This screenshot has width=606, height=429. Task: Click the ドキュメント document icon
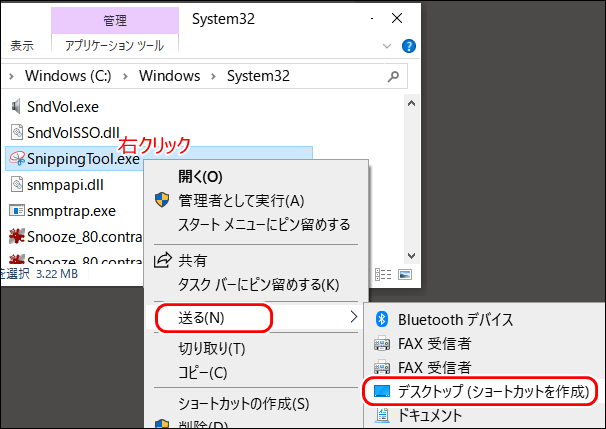(x=382, y=415)
